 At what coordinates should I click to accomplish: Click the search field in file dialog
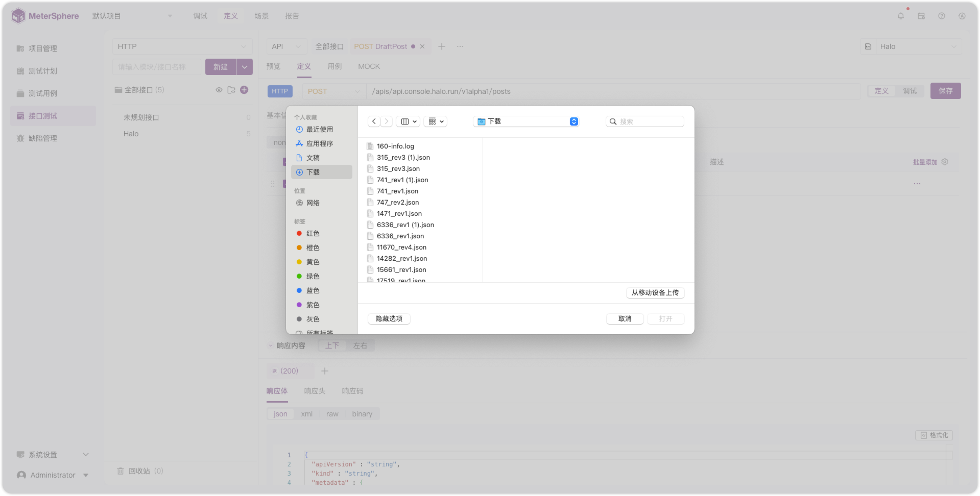644,121
